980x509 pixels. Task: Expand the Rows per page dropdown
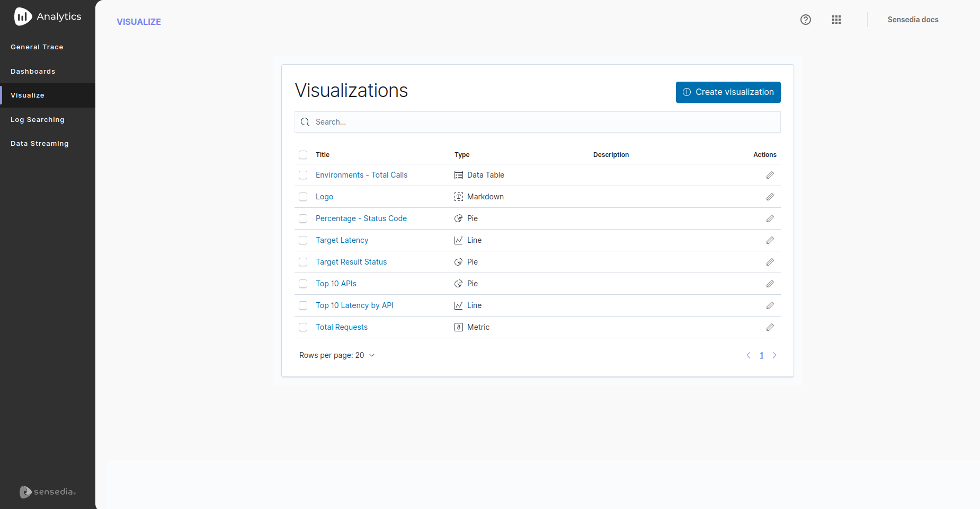click(x=337, y=355)
